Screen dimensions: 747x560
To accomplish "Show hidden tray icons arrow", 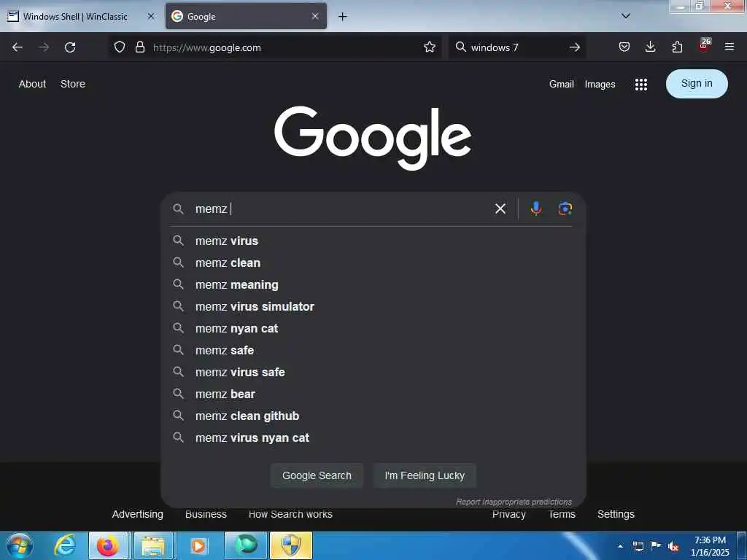I will click(620, 546).
